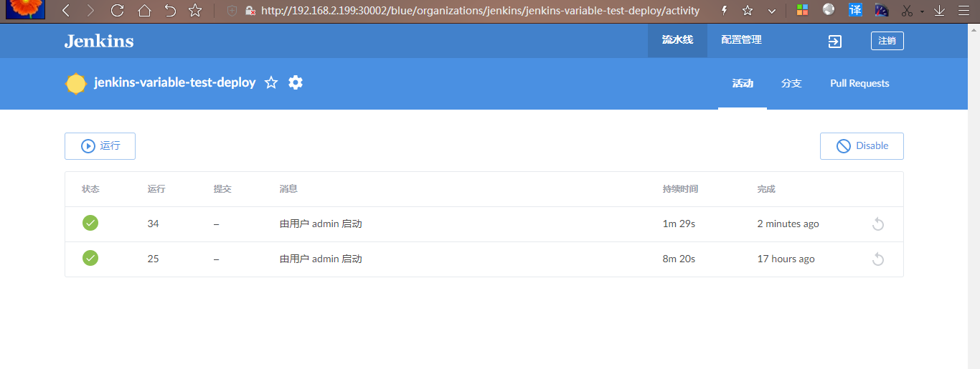
Task: Rerun build 34 with replay icon
Action: (877, 224)
